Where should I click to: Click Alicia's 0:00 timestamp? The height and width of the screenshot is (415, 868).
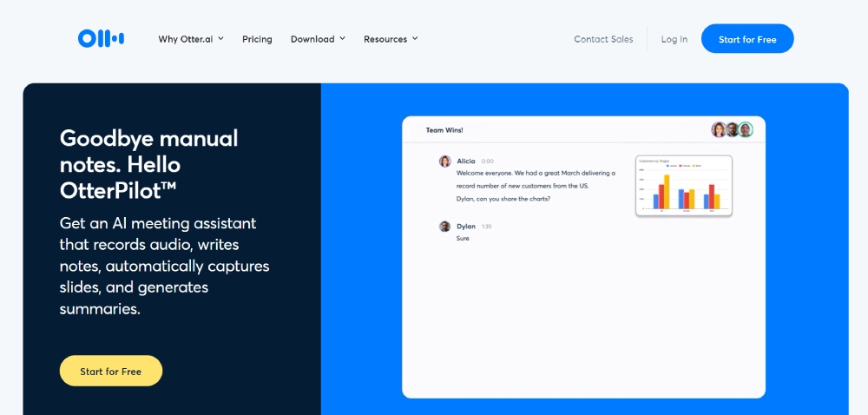tap(487, 161)
